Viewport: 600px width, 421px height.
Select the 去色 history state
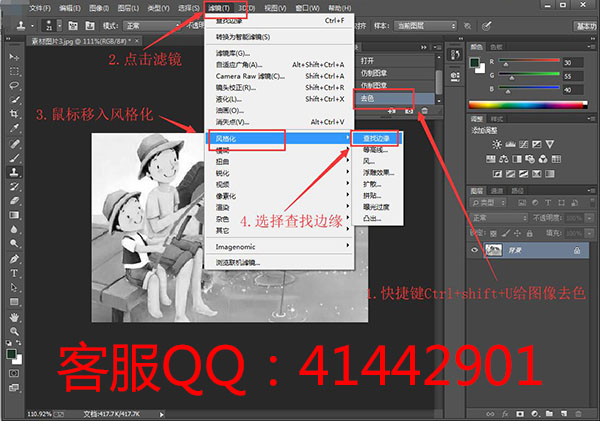coord(394,99)
